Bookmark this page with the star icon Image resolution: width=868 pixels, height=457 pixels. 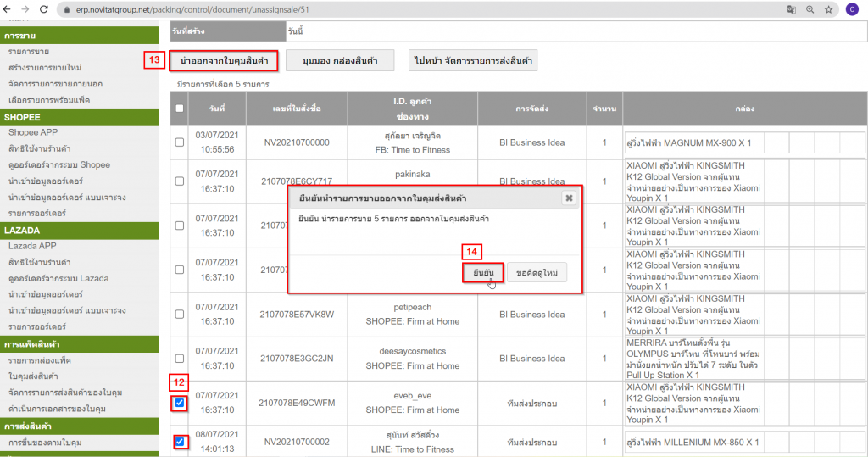tap(830, 9)
